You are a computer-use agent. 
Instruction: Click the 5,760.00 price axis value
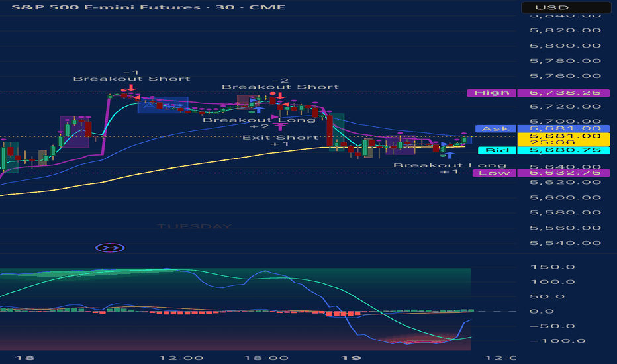[x=565, y=76]
